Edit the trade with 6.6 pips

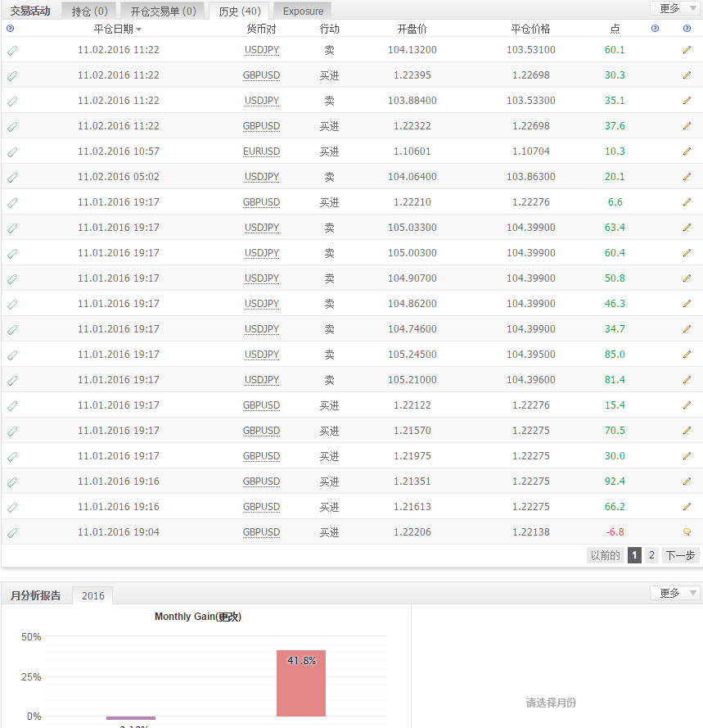(687, 202)
